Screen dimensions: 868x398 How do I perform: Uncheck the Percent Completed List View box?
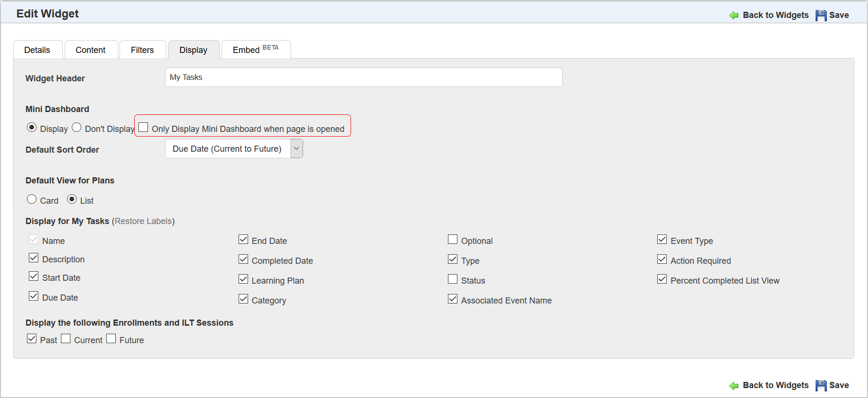662,279
